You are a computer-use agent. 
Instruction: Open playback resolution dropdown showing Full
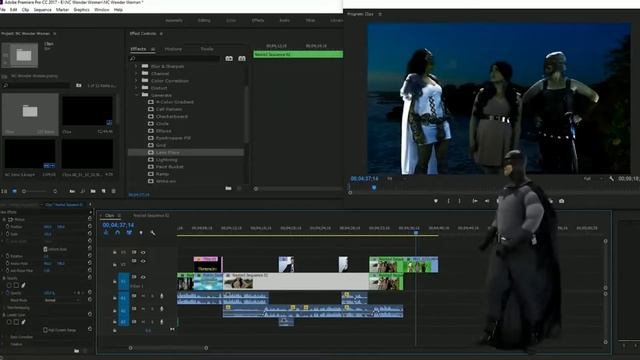[593, 179]
